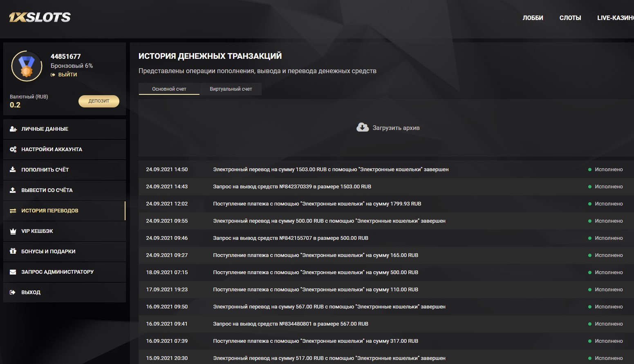634x364 pixels.
Task: Click the withdraw upload-arrow icon
Action: point(13,190)
